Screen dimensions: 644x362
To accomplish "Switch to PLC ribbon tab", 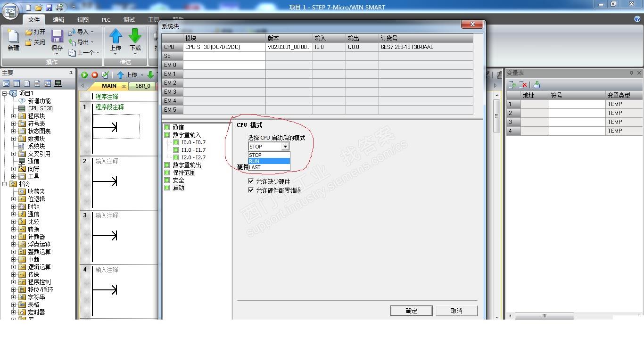I will 106,20.
